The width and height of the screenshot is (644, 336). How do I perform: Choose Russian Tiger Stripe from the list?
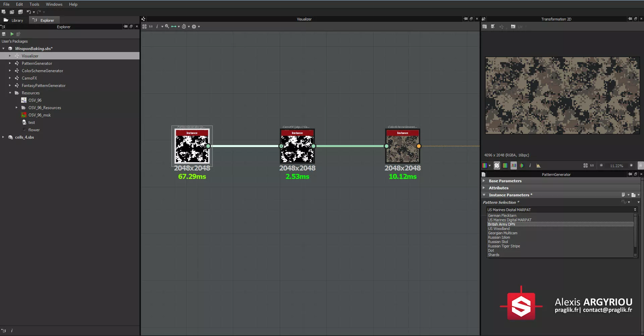click(504, 246)
